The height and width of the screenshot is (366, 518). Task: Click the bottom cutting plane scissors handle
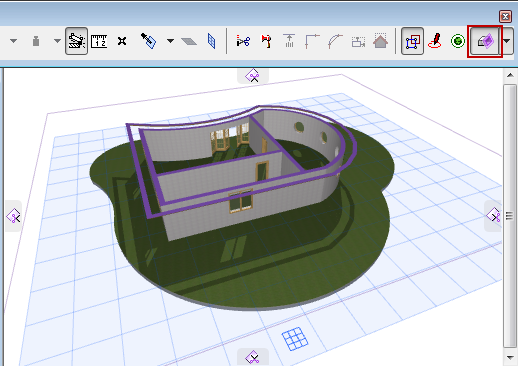coord(253,358)
